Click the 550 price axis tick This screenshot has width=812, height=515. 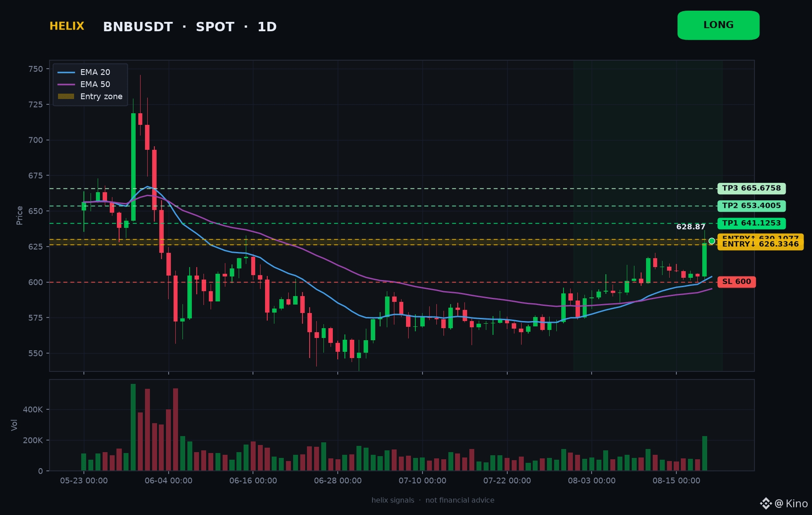tap(36, 353)
